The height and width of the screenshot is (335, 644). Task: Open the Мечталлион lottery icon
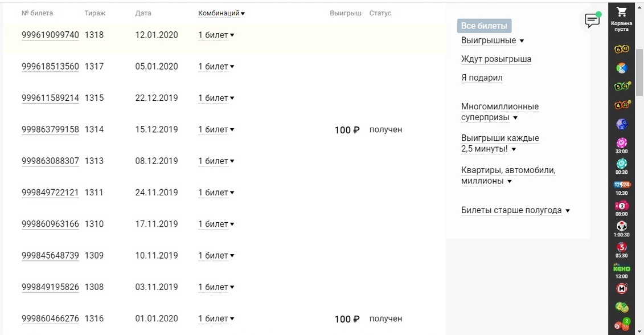[x=622, y=288]
